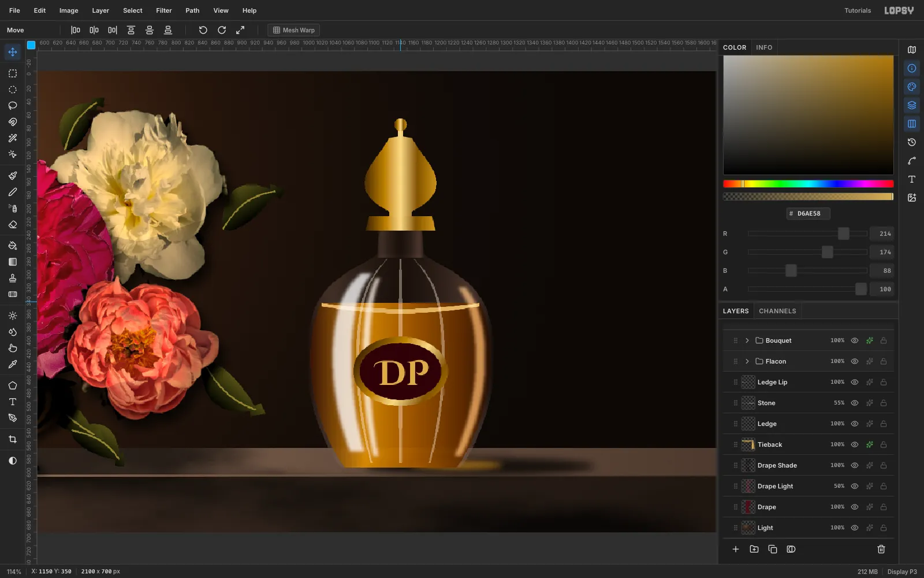This screenshot has width=924, height=578.
Task: Select the Light layer row
Action: coord(808,528)
